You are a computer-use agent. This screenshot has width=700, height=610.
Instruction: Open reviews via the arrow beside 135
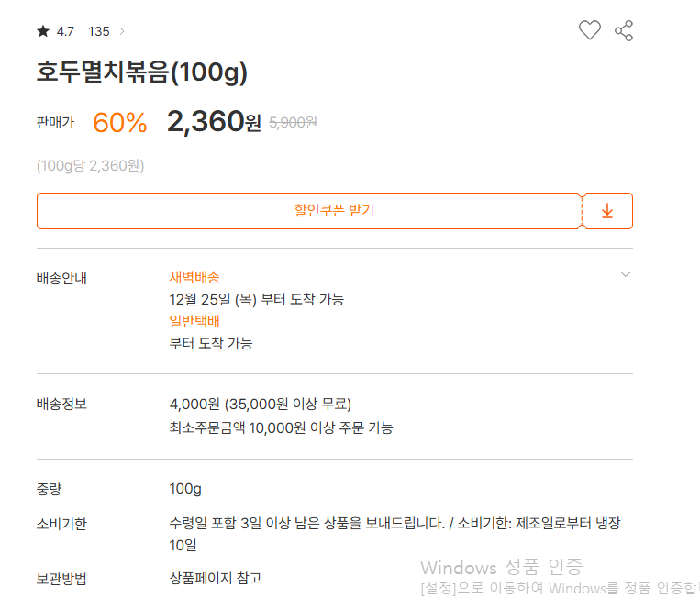tap(122, 31)
